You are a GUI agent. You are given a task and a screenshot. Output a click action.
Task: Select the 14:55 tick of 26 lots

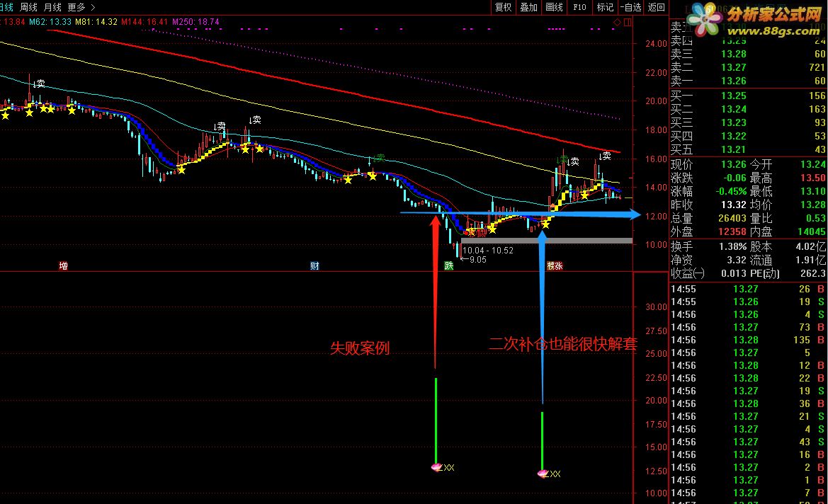pos(748,289)
